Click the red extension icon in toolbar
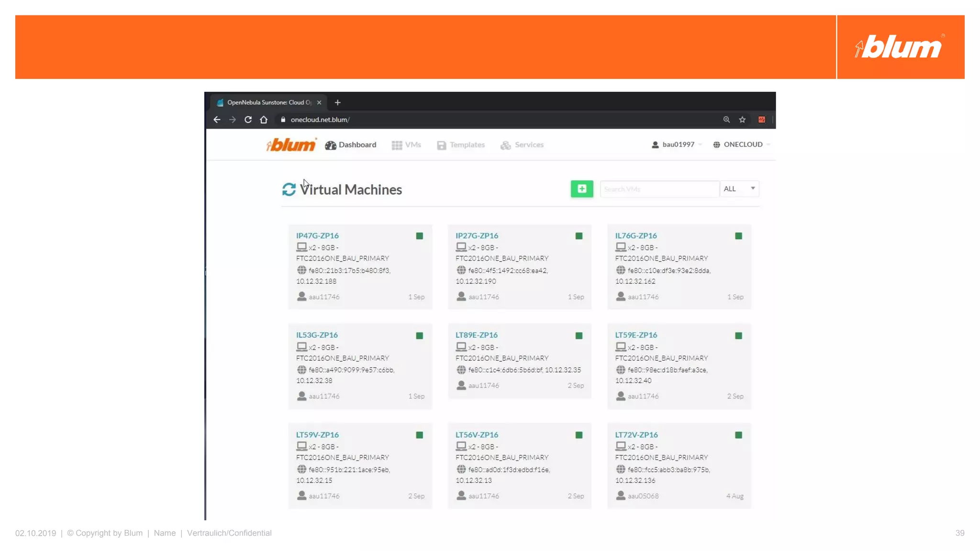Image resolution: width=980 pixels, height=551 pixels. [761, 120]
